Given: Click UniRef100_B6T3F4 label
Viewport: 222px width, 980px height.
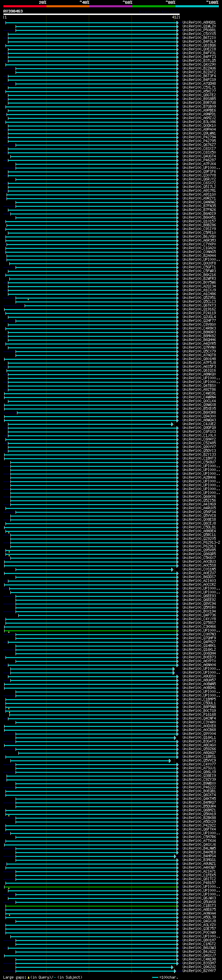Looking at the screenshot, I should [x=199, y=76].
